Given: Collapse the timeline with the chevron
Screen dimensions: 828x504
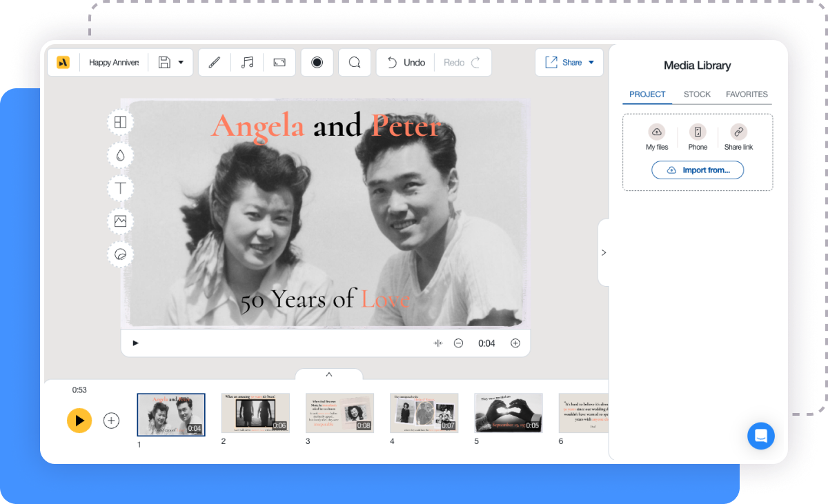Looking at the screenshot, I should [329, 374].
